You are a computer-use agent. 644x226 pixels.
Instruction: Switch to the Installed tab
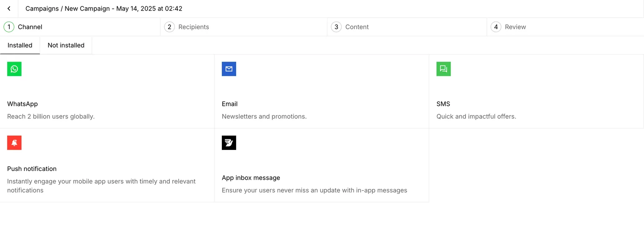20,45
